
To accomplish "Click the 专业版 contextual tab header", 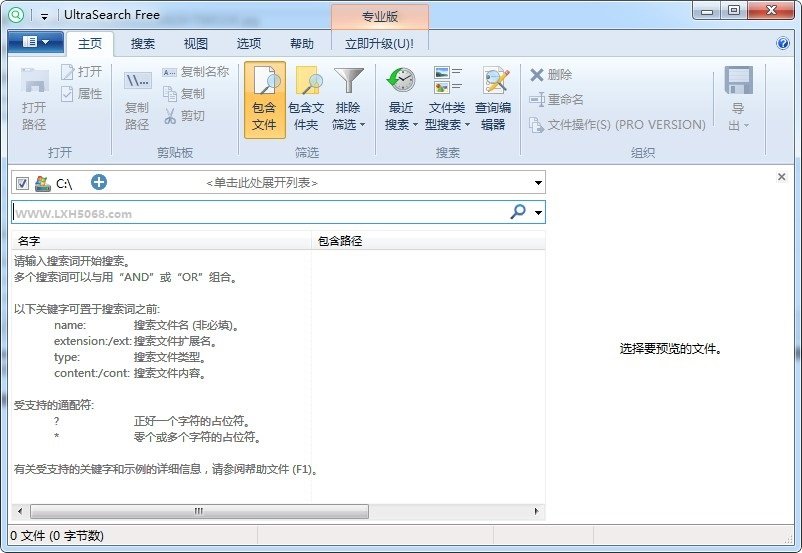I will 380,16.
